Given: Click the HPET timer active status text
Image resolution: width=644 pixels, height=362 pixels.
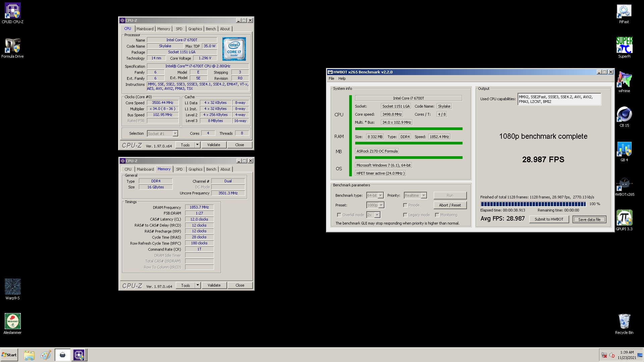Looking at the screenshot, I should 380,173.
